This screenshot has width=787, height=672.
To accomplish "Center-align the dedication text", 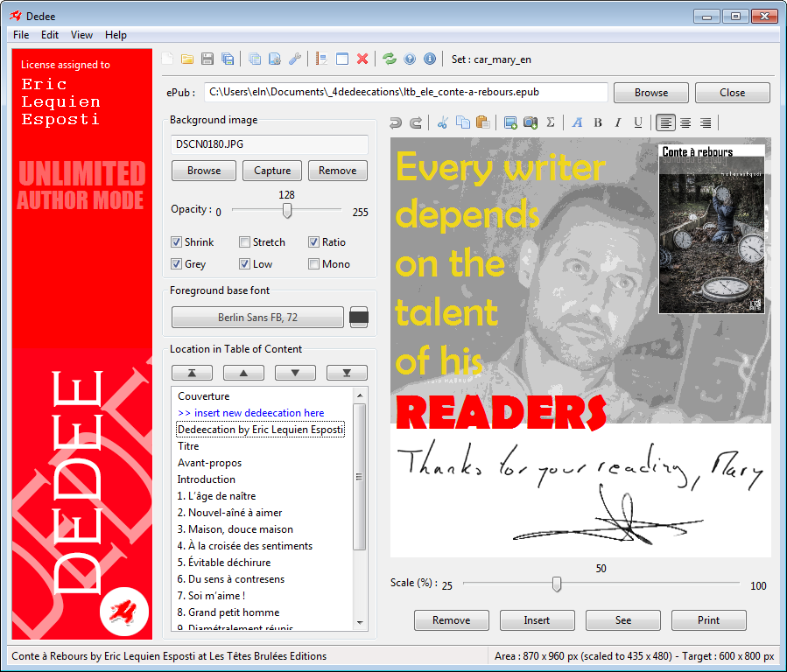I will tap(685, 122).
